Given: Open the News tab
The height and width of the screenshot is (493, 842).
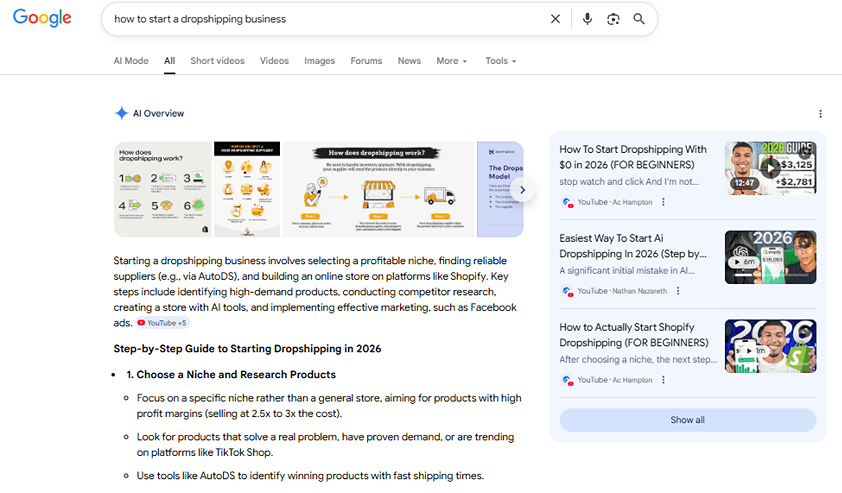Looking at the screenshot, I should (409, 61).
